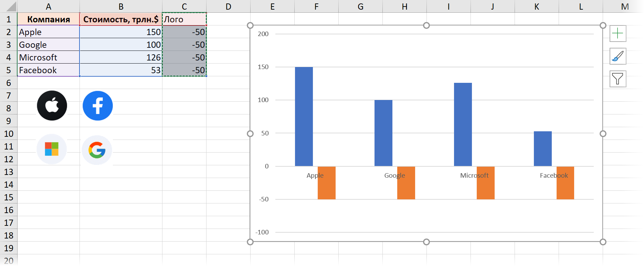Select the orange bar under Google

pos(406,183)
